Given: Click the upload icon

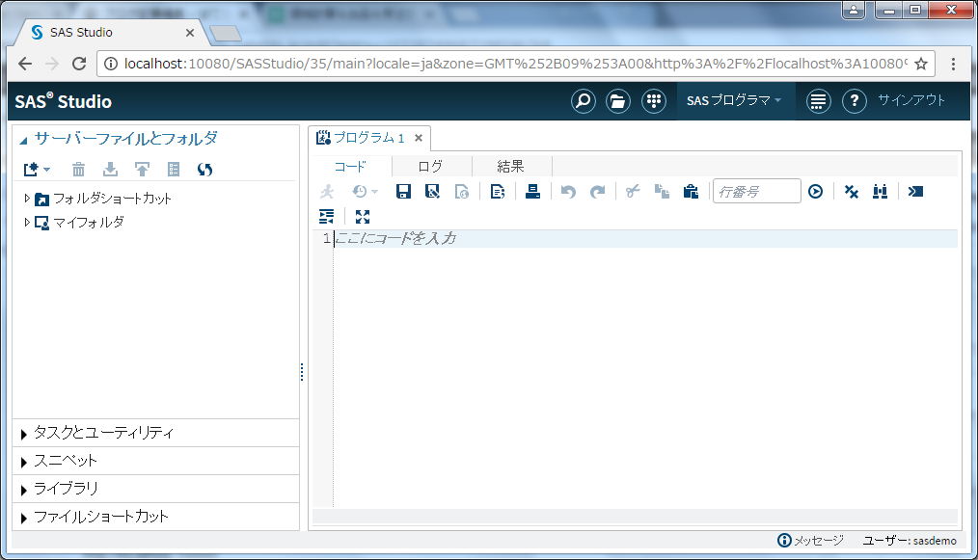Looking at the screenshot, I should 142,169.
